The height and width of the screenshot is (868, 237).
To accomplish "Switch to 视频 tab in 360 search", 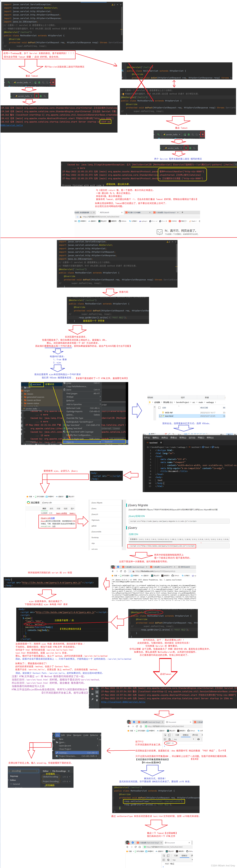I will [65, 508].
